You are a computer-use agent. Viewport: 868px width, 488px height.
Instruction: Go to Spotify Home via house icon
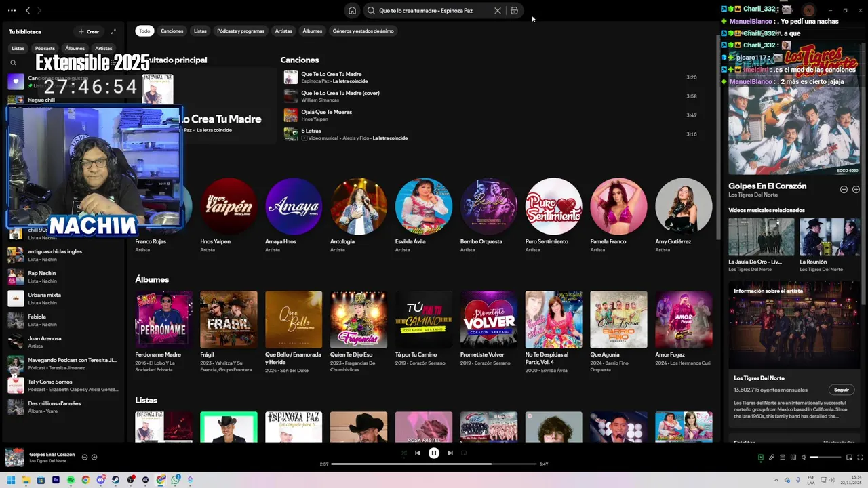coord(352,10)
